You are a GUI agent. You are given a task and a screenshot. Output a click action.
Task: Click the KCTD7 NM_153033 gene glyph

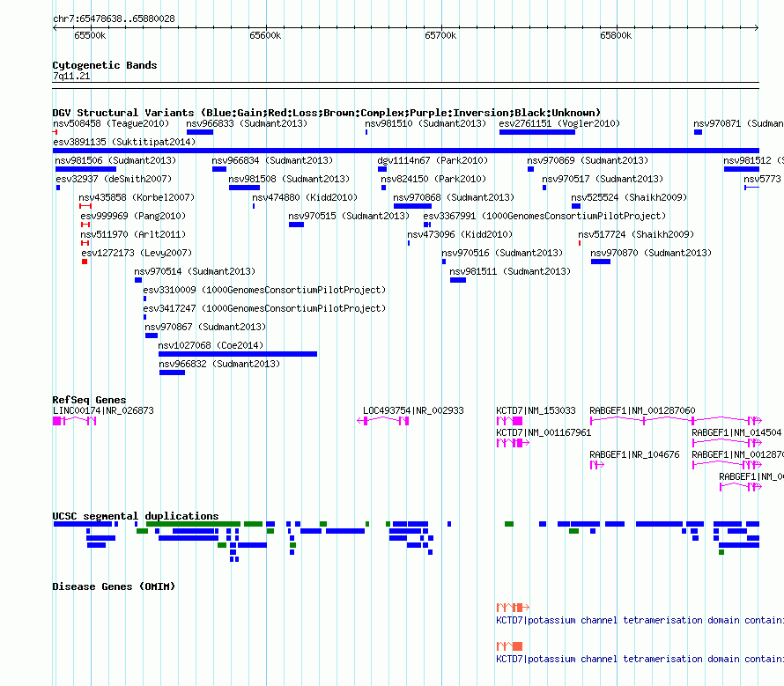pyautogui.click(x=509, y=421)
